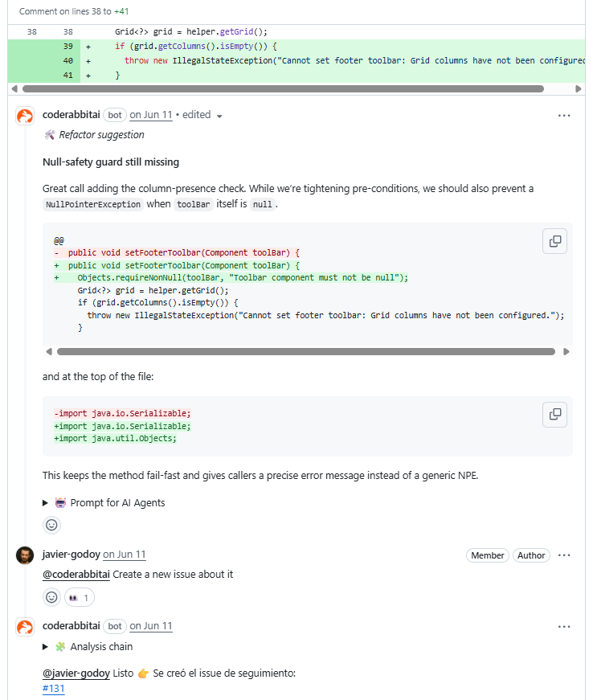Image resolution: width=593 pixels, height=700 pixels.
Task: Click the @javier-godoy mention in the last reply
Action: tap(76, 673)
